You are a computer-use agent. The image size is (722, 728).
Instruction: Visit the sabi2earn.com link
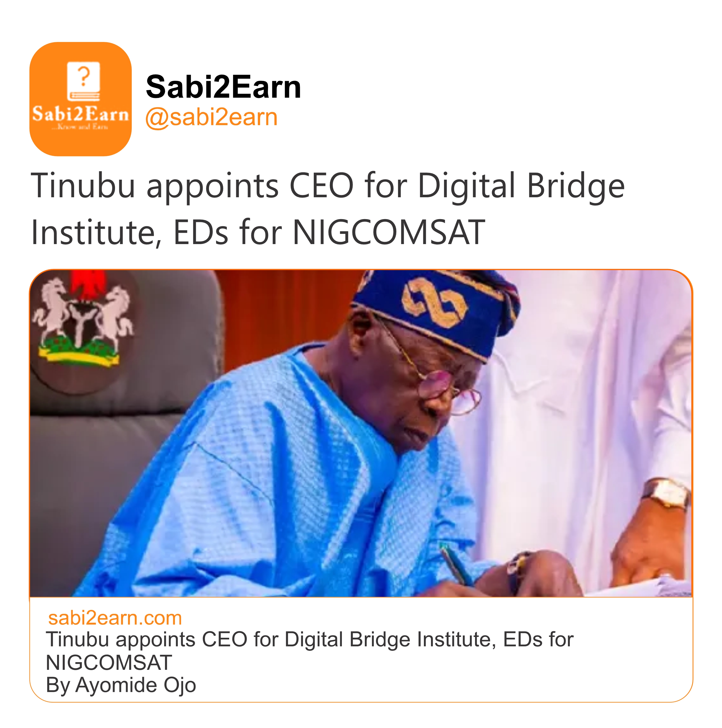(115, 618)
